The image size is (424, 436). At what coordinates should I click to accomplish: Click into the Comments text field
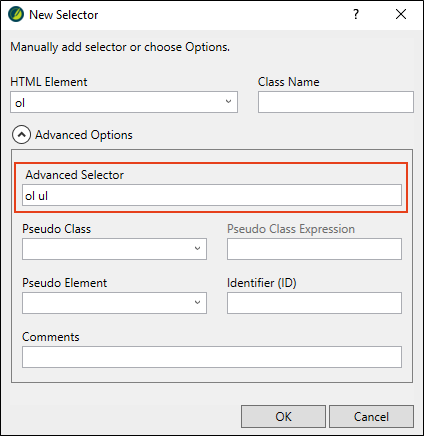pyautogui.click(x=212, y=357)
